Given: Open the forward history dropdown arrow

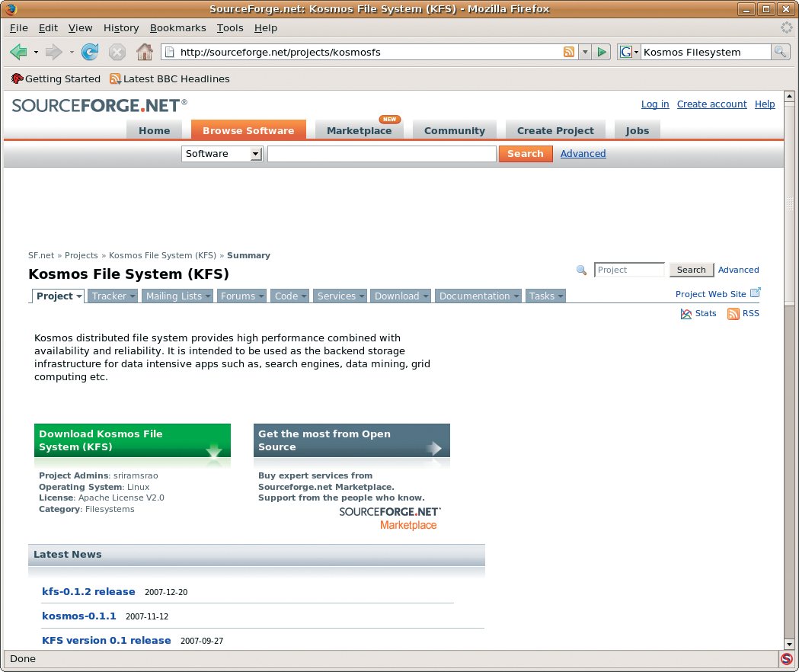Looking at the screenshot, I should 72,52.
